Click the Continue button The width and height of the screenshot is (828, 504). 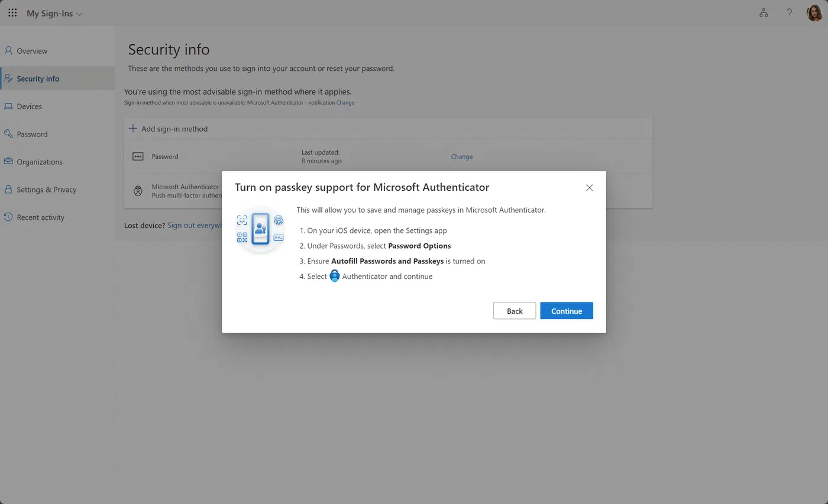(x=567, y=311)
